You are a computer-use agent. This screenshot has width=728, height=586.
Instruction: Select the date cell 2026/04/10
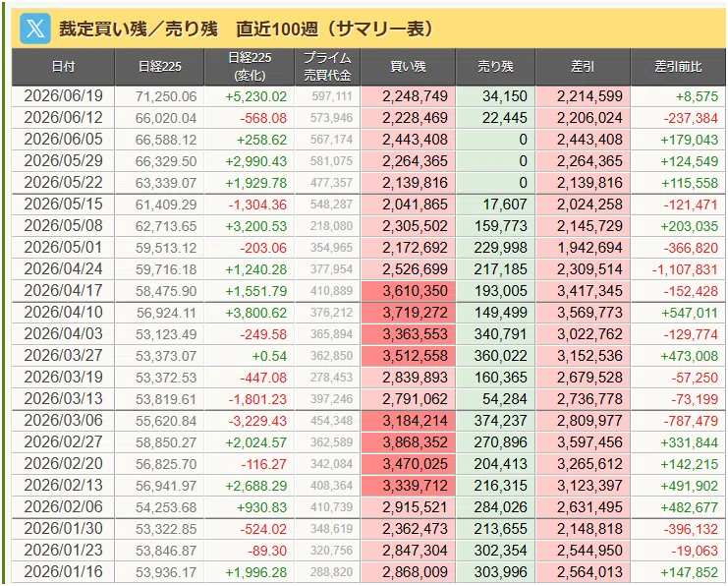[63, 313]
